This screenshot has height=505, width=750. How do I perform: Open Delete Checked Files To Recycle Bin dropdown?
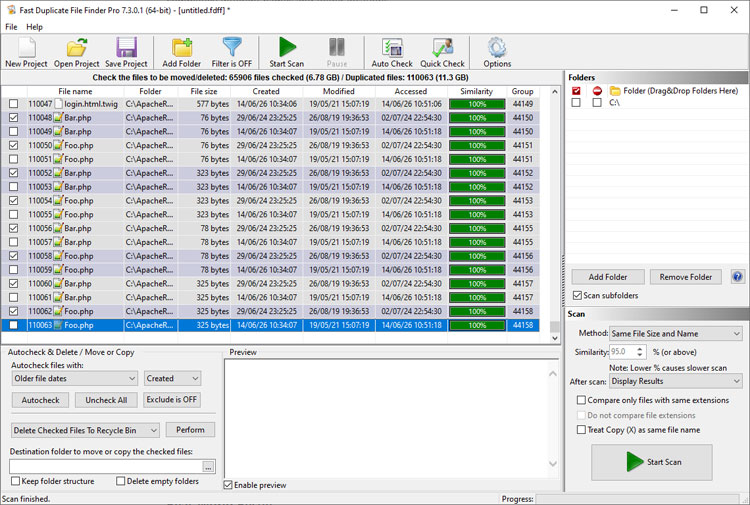(x=85, y=430)
